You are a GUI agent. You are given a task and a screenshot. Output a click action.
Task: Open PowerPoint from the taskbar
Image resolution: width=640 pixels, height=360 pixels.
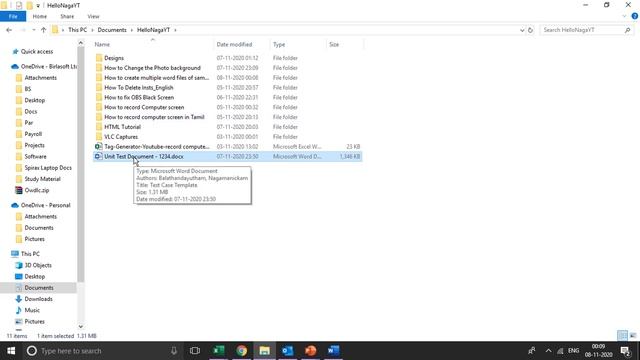tap(310, 351)
